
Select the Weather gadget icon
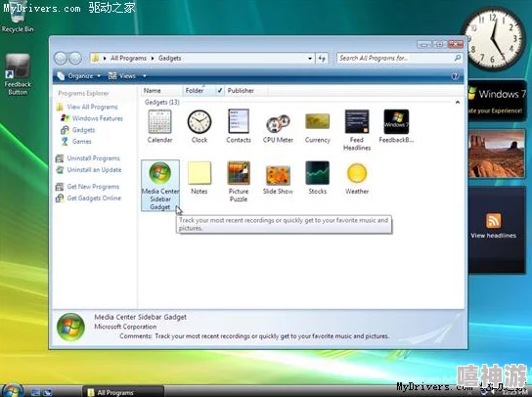(357, 173)
